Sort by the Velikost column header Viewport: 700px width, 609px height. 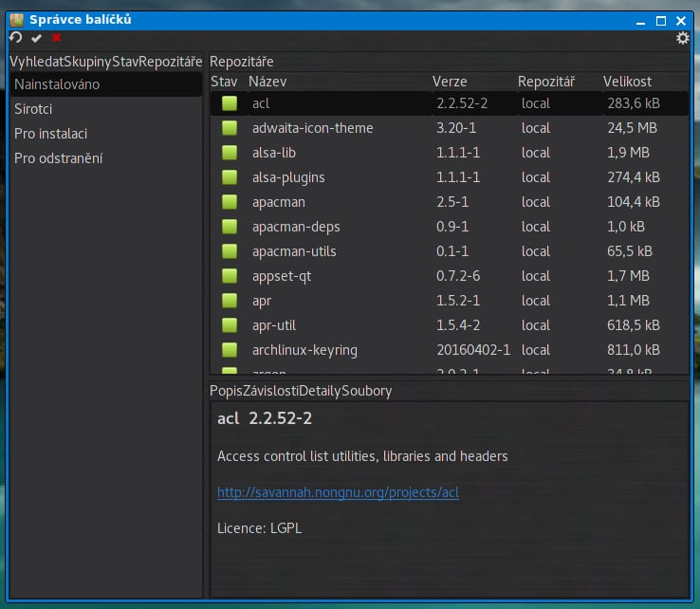[x=627, y=82]
